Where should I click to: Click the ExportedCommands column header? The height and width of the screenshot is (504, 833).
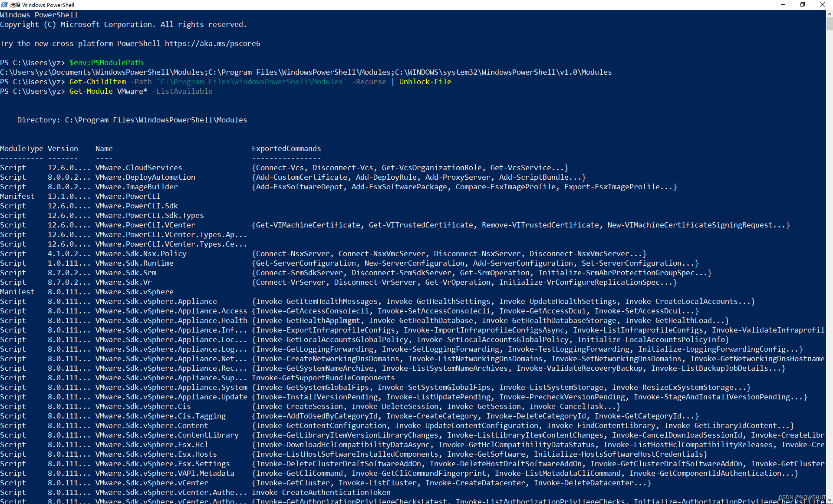[x=286, y=148]
